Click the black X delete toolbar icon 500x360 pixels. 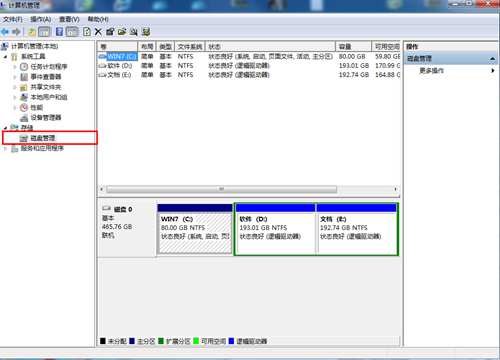coord(98,32)
